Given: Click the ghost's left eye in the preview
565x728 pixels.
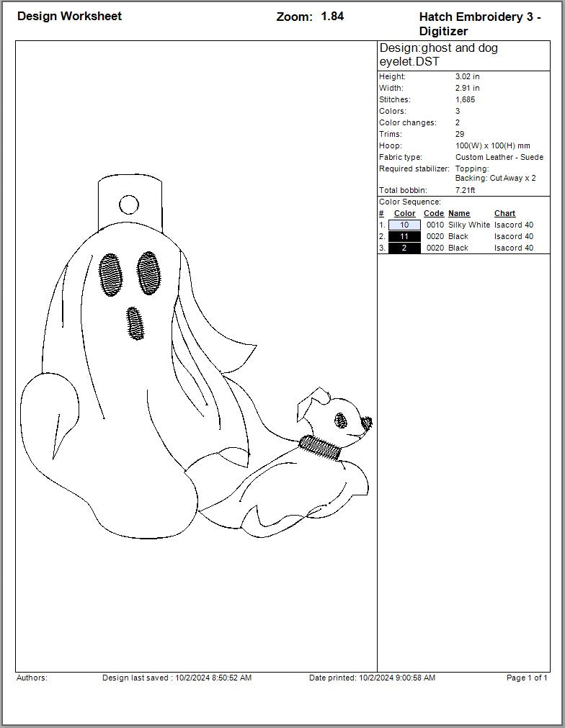Looking at the screenshot, I should (x=110, y=274).
